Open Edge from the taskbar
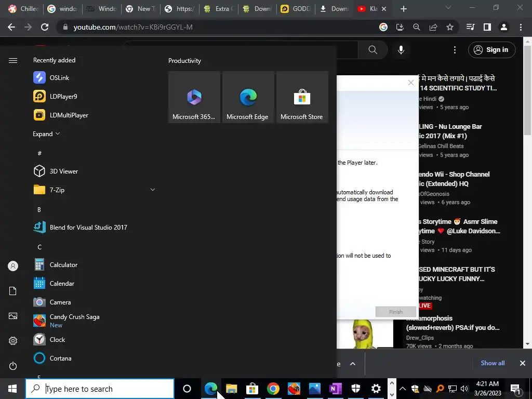Screen dimensions: 532x399 [x=211, y=389]
